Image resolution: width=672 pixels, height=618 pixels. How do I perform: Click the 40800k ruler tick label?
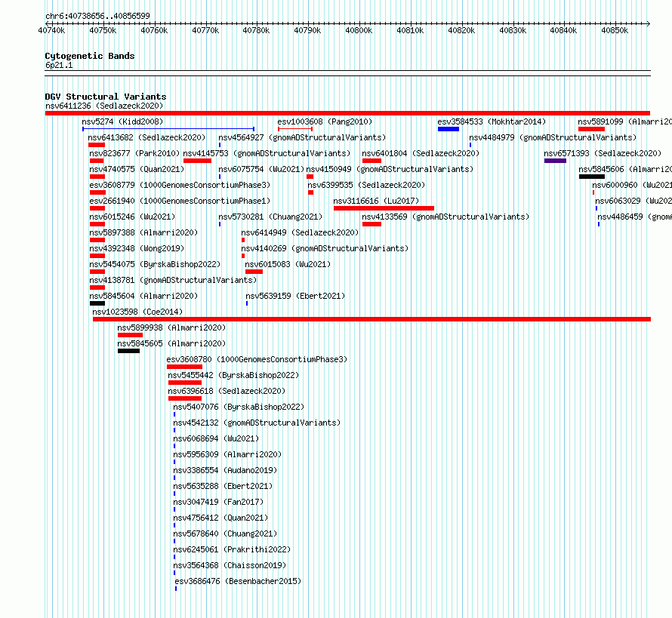pyautogui.click(x=359, y=30)
